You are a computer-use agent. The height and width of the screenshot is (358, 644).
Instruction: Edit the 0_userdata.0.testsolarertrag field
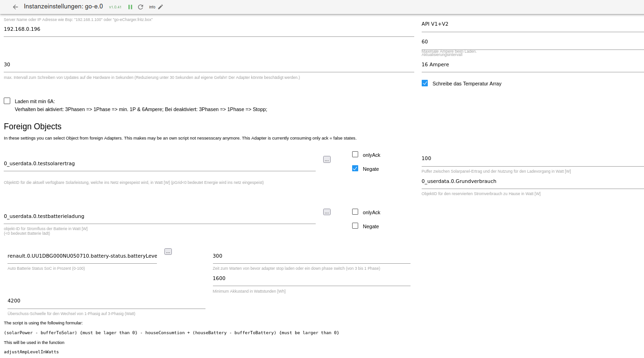pos(160,164)
